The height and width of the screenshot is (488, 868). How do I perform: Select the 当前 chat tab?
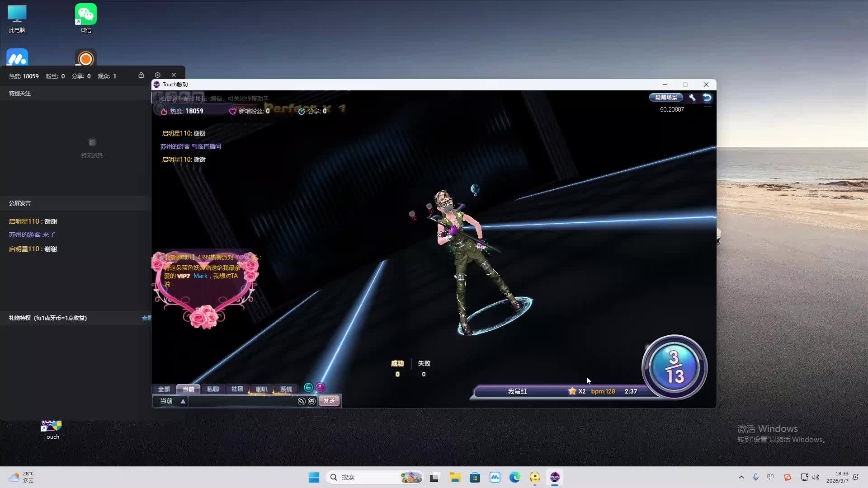[189, 389]
